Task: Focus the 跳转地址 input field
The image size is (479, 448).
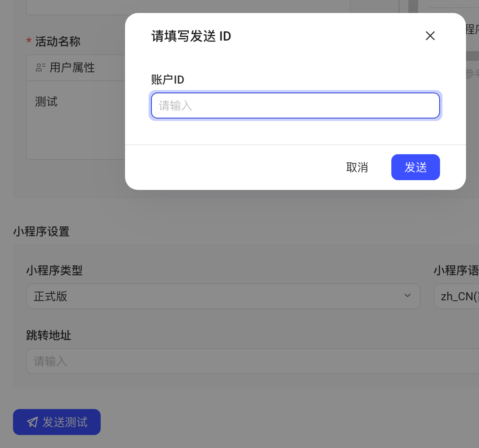Action: point(252,361)
